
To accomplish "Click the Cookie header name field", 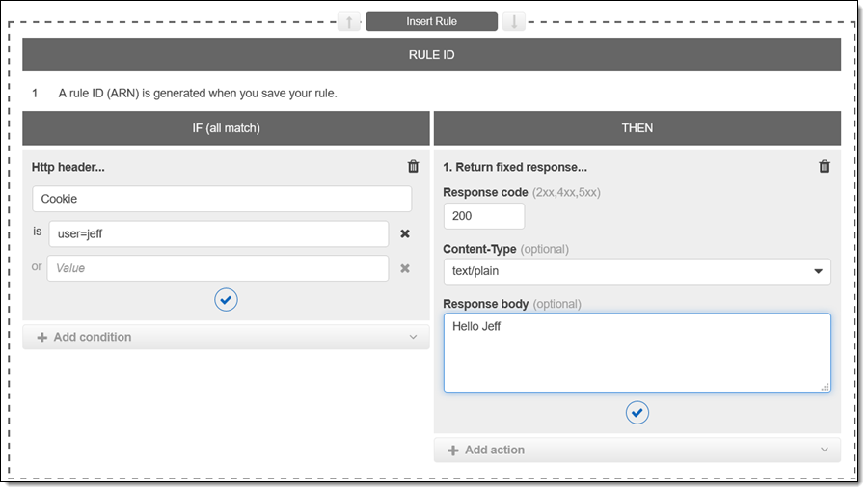I will [x=221, y=199].
